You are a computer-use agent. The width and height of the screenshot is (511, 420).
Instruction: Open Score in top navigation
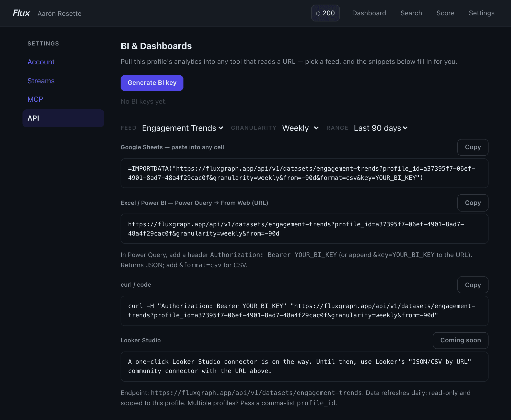[x=445, y=13]
